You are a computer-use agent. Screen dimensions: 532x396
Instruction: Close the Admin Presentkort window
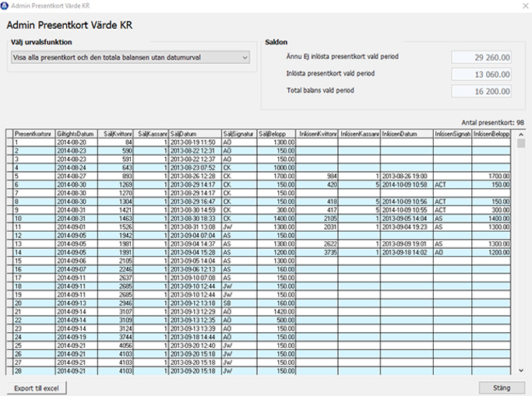525,5
